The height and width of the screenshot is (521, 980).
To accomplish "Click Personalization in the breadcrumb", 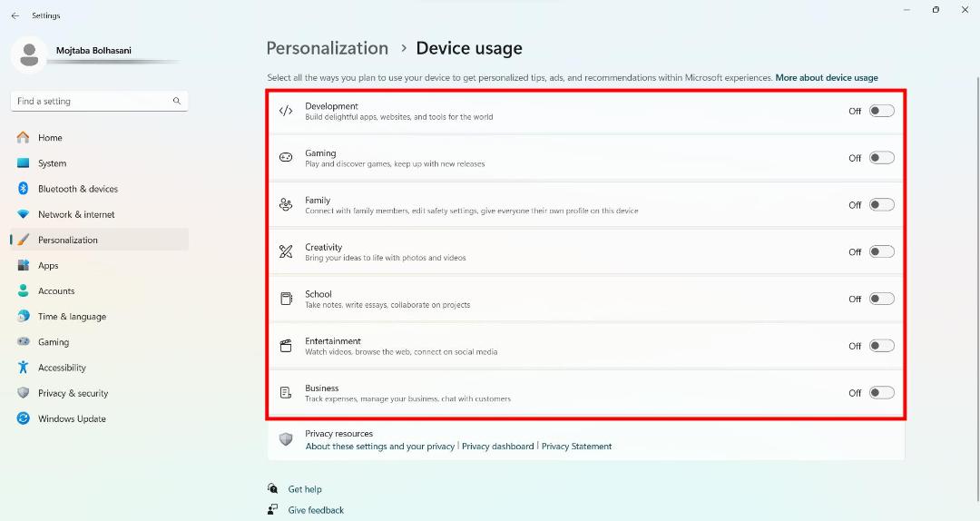I will (x=327, y=48).
